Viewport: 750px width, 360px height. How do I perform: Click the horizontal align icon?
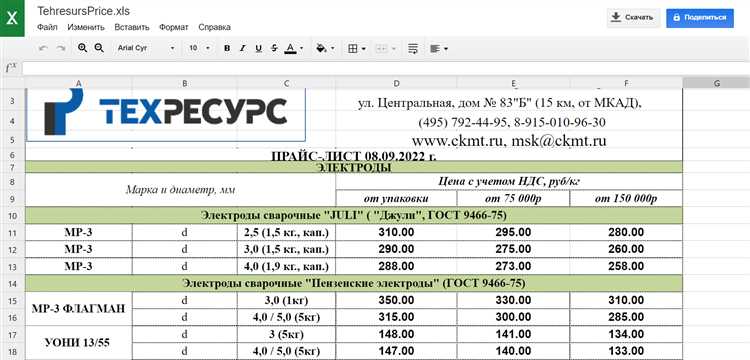point(435,48)
